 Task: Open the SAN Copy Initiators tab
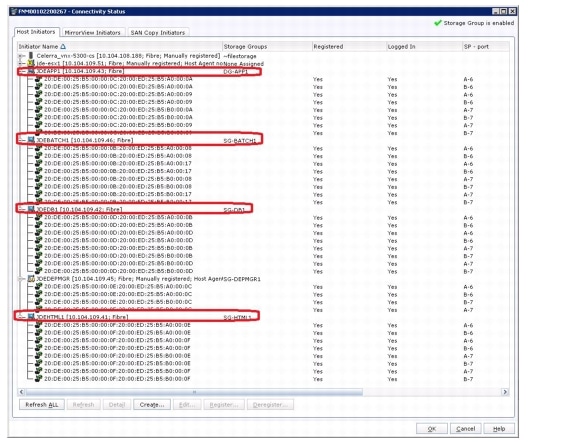pos(158,33)
